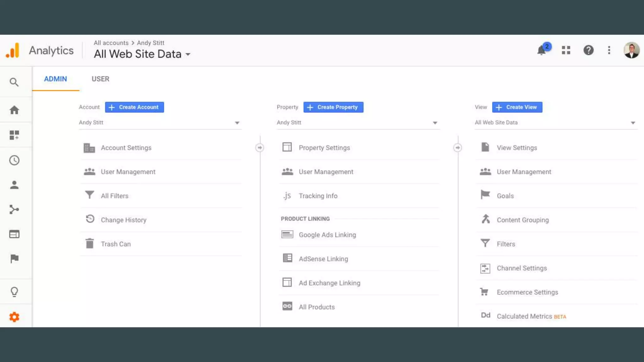Switch to the USER tab
Screen dimensions: 644x362
(100, 79)
